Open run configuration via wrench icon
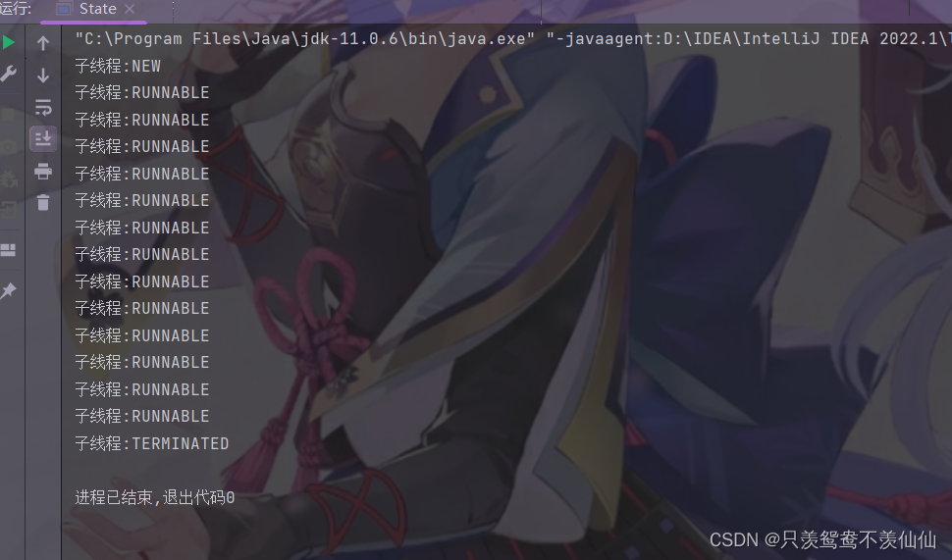The height and width of the screenshot is (560, 952). pyautogui.click(x=9, y=74)
